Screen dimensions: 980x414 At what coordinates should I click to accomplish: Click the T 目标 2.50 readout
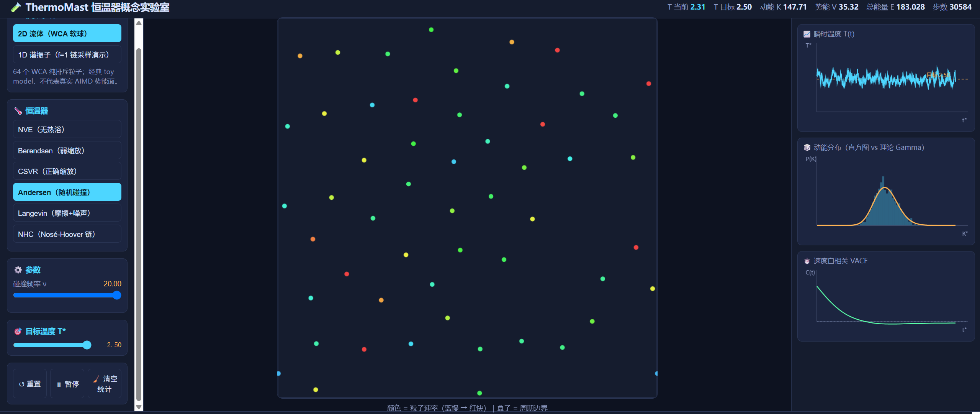click(x=732, y=7)
